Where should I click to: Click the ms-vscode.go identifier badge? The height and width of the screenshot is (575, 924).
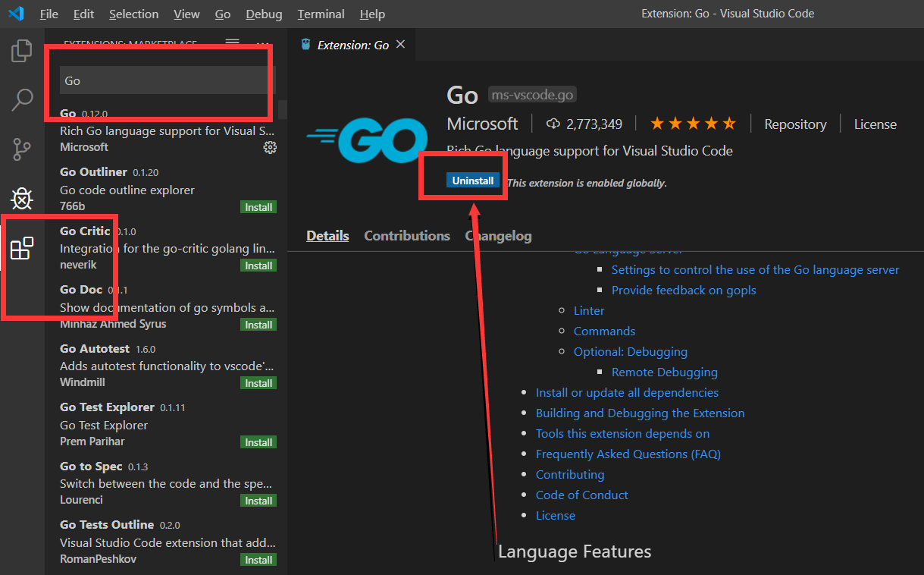click(532, 95)
